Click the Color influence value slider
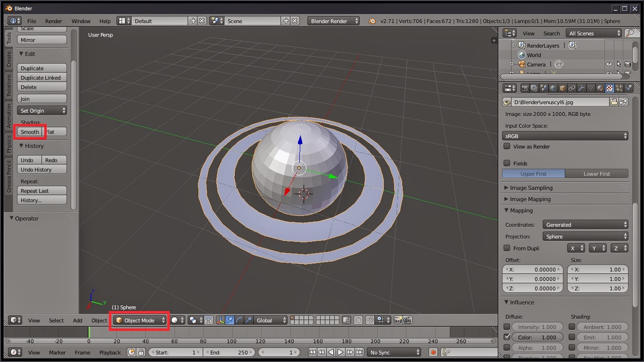The height and width of the screenshot is (362, 644). 537,337
